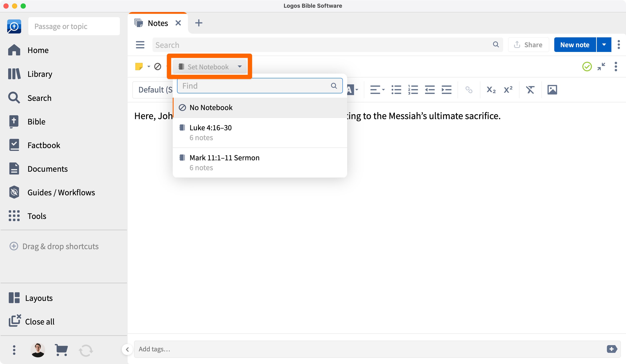Close the Notes tab

point(178,23)
